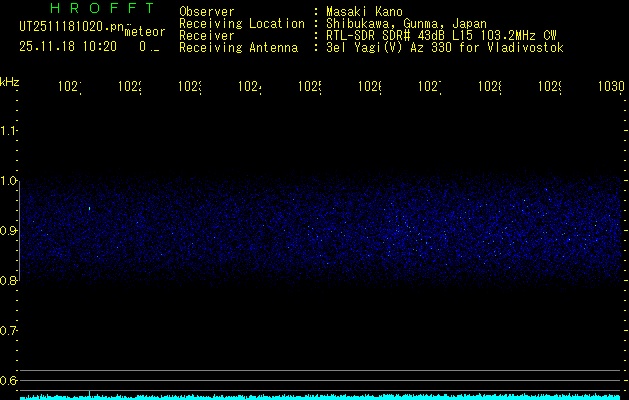The height and width of the screenshot is (400, 629).
Task: Select the 1.0 frequency tick
Action: pos(9,181)
